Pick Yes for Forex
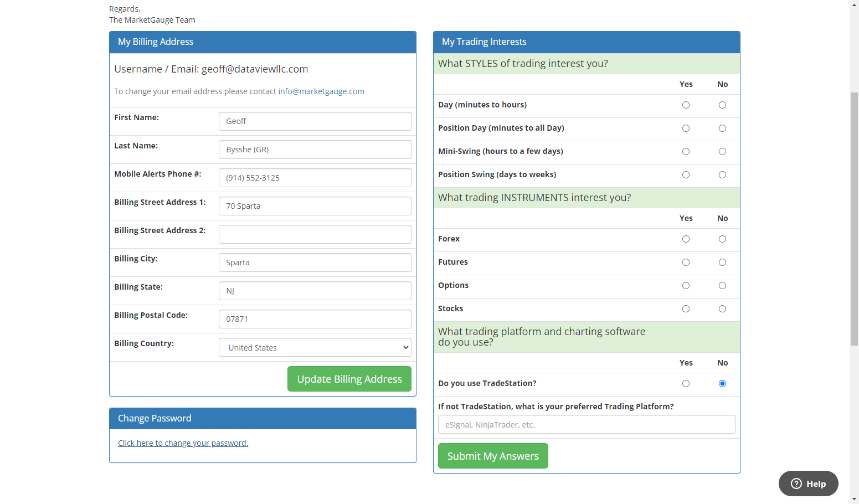The height and width of the screenshot is (504, 859). click(686, 239)
